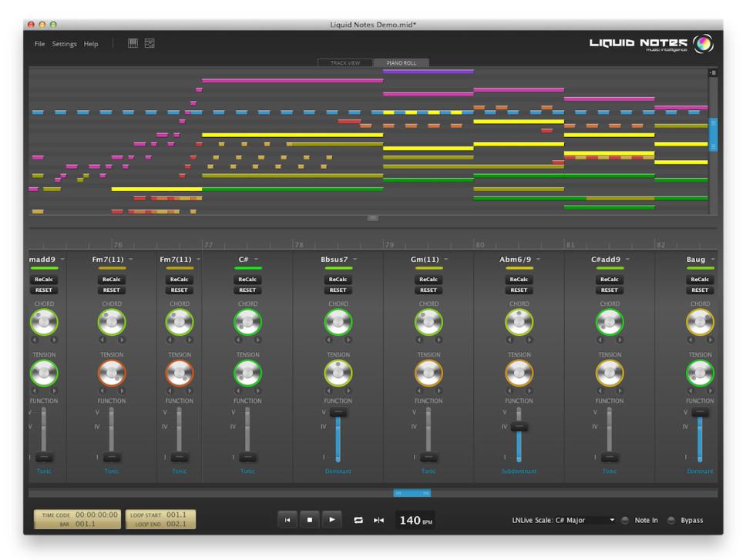Click the locator icon left of tempo
746x560 pixels.
click(x=378, y=520)
